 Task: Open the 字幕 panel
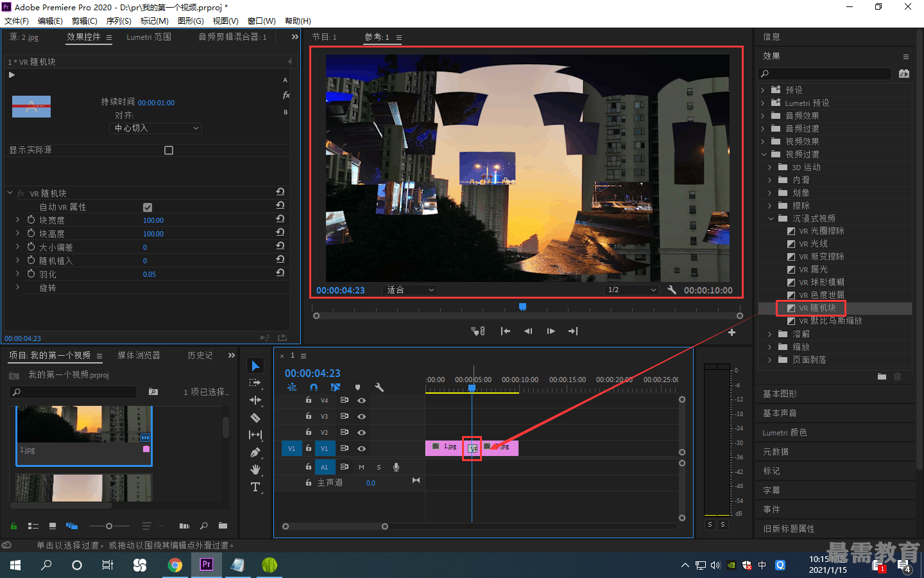click(771, 490)
